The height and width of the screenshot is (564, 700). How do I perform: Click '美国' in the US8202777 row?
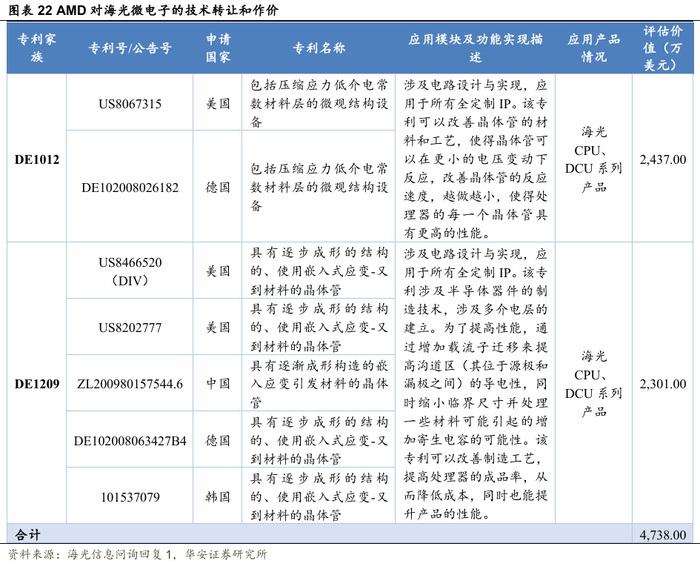[x=218, y=327]
